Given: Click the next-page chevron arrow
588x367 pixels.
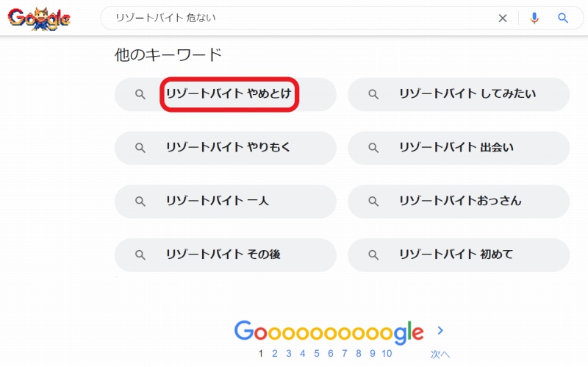Looking at the screenshot, I should (x=440, y=331).
